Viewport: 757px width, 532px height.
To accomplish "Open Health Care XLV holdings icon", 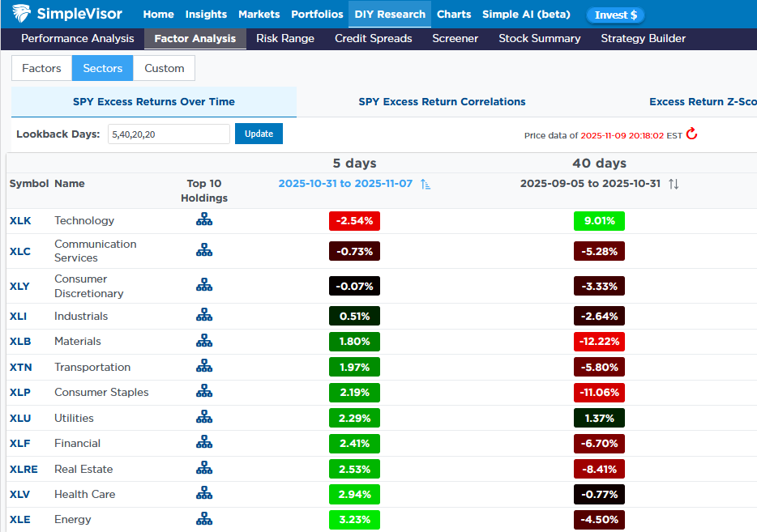I will point(203,492).
